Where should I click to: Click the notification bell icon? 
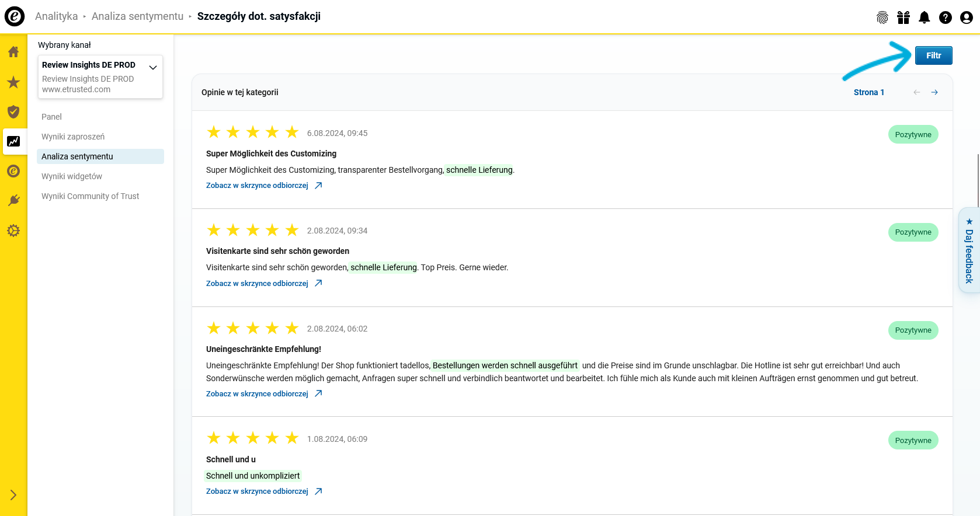(925, 18)
